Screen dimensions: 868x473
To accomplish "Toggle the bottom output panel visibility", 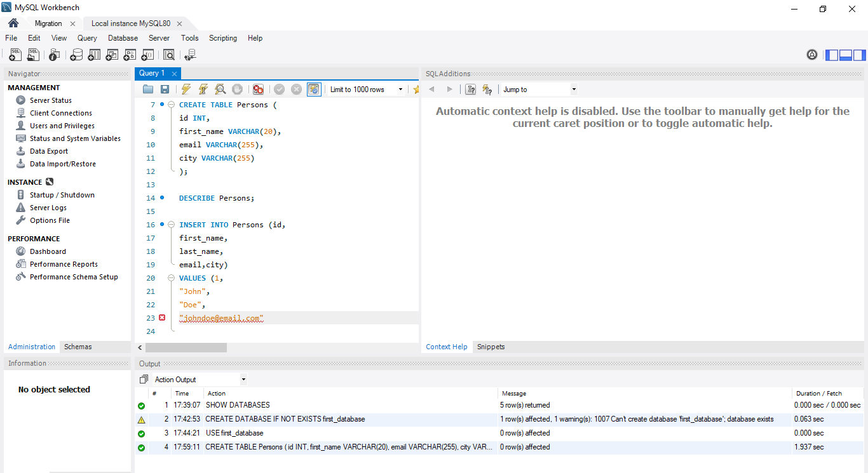I will click(x=846, y=55).
